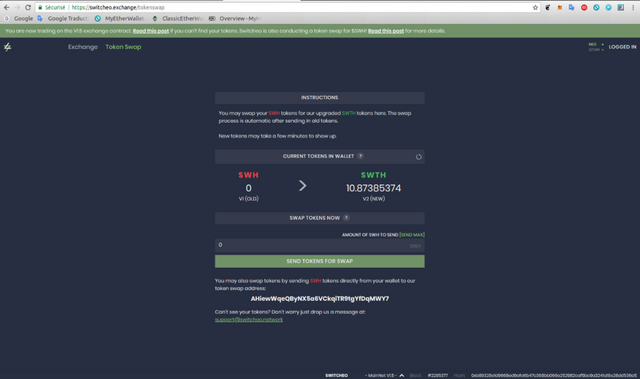Screen dimensions: 640x379
Task: Click the orange extension icon
Action: (560, 7)
